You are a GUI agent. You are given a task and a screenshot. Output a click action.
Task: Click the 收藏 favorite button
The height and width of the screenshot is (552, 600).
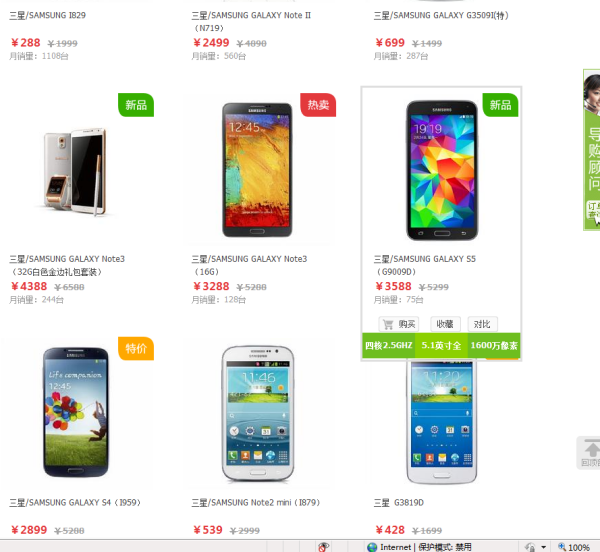tap(445, 324)
